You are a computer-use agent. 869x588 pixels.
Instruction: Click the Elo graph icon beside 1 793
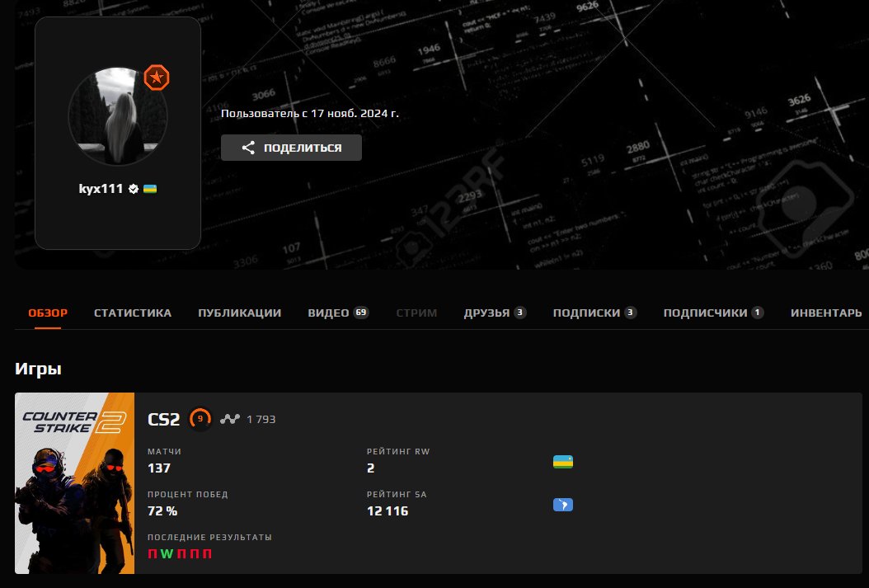[229, 419]
